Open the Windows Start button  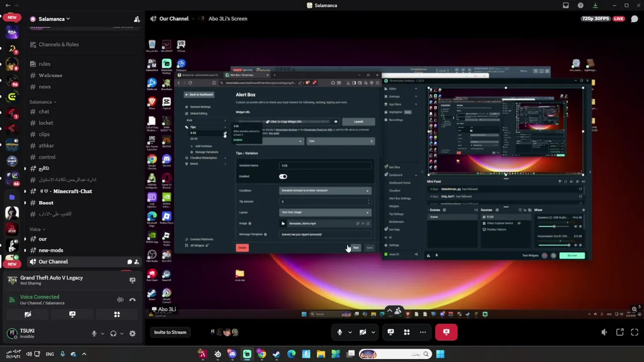pos(440,354)
